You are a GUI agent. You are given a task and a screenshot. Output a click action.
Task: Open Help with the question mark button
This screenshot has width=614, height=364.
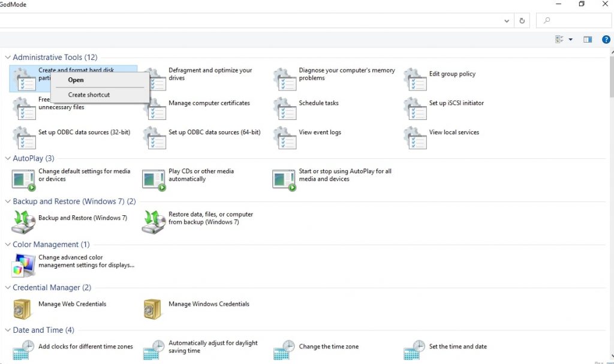(x=606, y=39)
